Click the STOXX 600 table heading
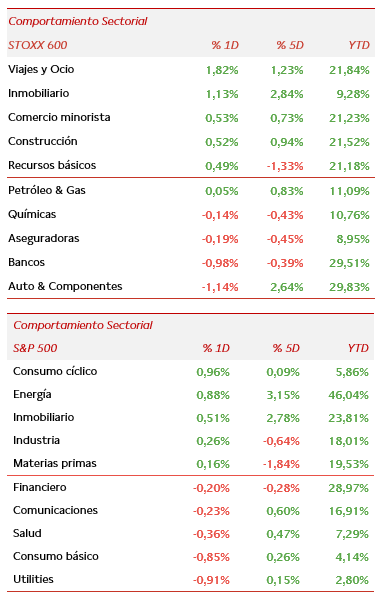This screenshot has width=385, height=598. 38,45
